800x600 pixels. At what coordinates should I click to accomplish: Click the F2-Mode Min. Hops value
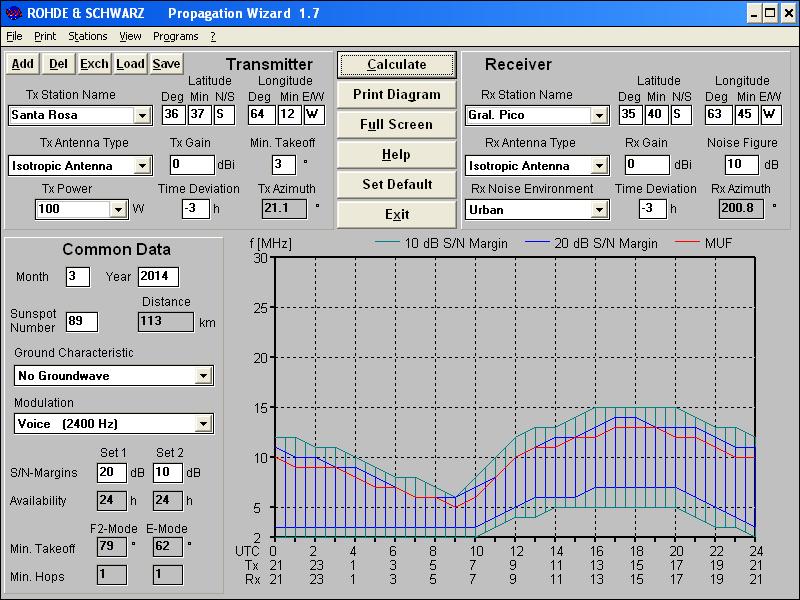tap(111, 575)
